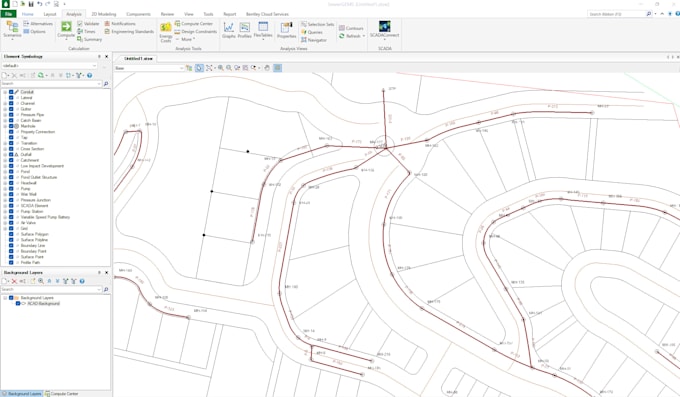Toggle the Surface Polygon checkbox

tap(11, 234)
